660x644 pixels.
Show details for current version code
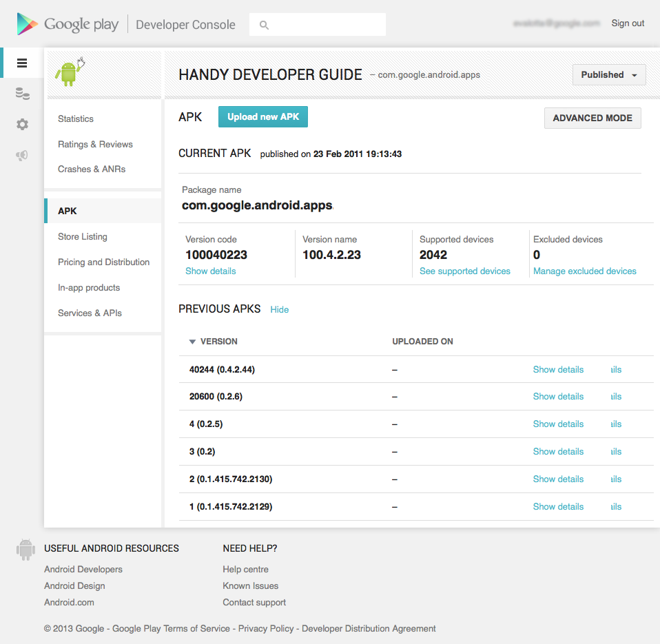(x=210, y=271)
